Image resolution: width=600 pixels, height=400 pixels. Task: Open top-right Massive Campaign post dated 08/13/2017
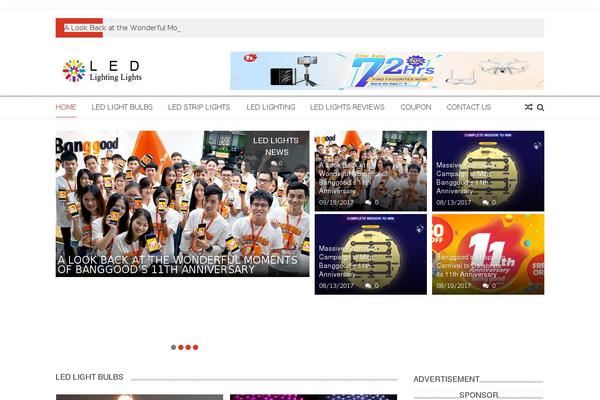click(x=488, y=171)
